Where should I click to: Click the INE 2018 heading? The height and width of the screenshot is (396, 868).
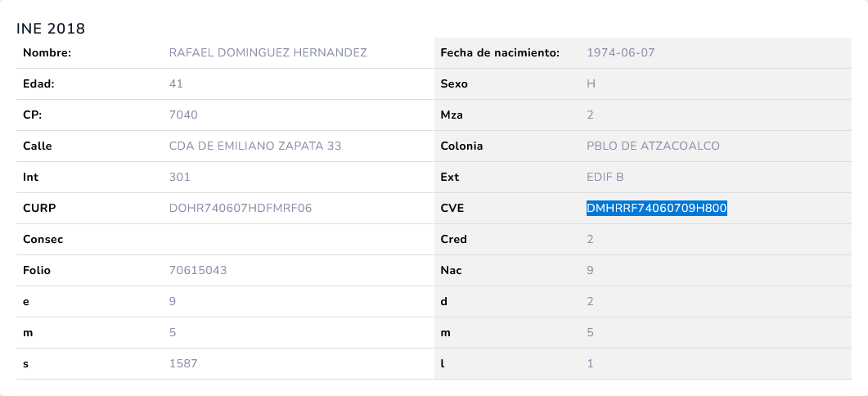(51, 29)
